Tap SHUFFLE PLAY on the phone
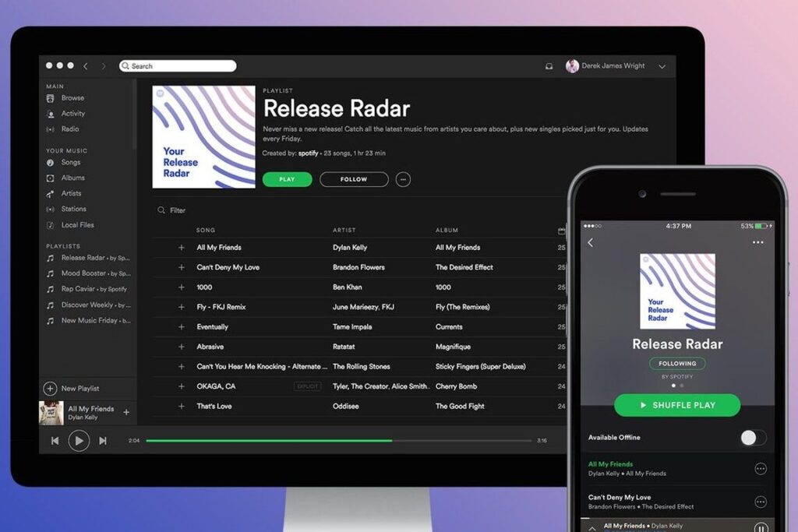This screenshot has height=532, width=798. (x=677, y=405)
